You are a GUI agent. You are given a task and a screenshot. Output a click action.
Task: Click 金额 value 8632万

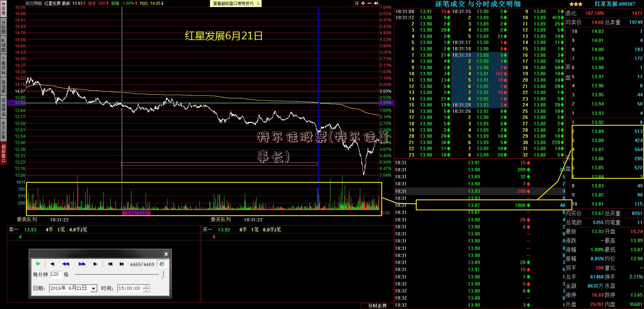pyautogui.click(x=595, y=286)
